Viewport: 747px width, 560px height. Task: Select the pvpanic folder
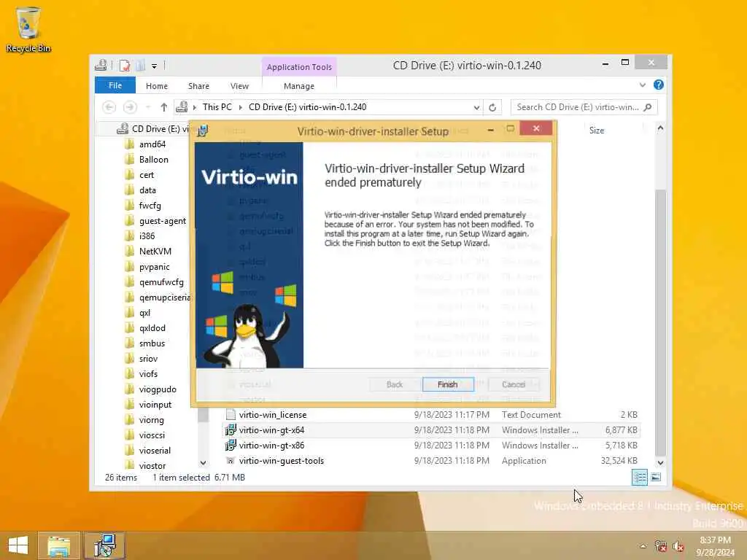tap(155, 267)
